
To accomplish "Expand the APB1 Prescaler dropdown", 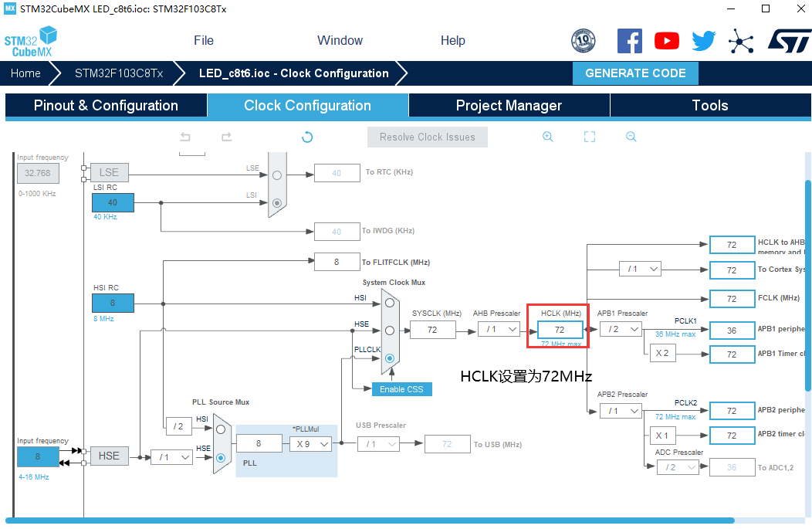I will (621, 330).
